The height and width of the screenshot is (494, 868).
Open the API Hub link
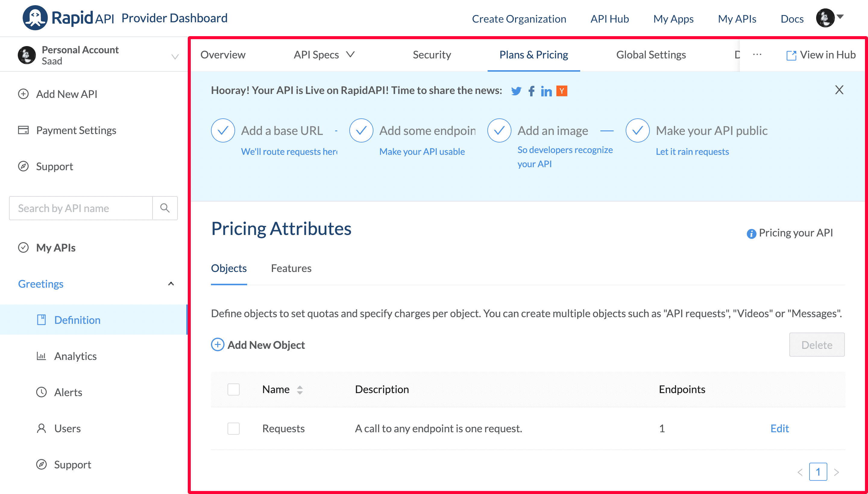tap(610, 19)
